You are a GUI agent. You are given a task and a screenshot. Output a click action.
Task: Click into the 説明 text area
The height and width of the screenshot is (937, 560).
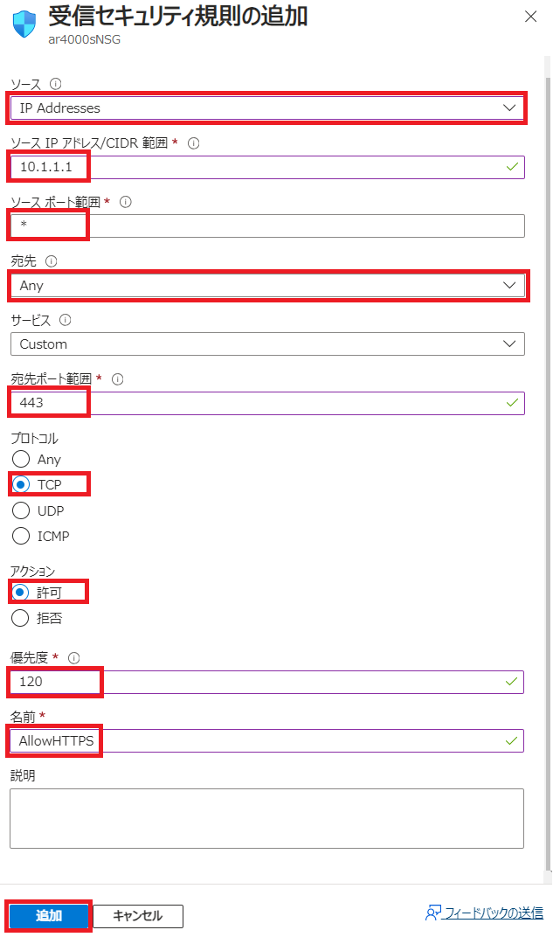(x=266, y=818)
